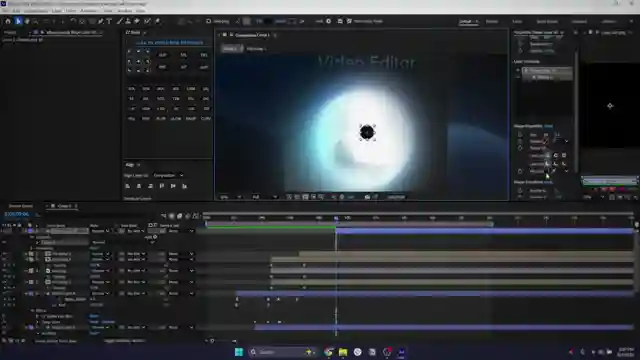Switch to Default workspace
Screen dimensions: 640x360
[465, 21]
